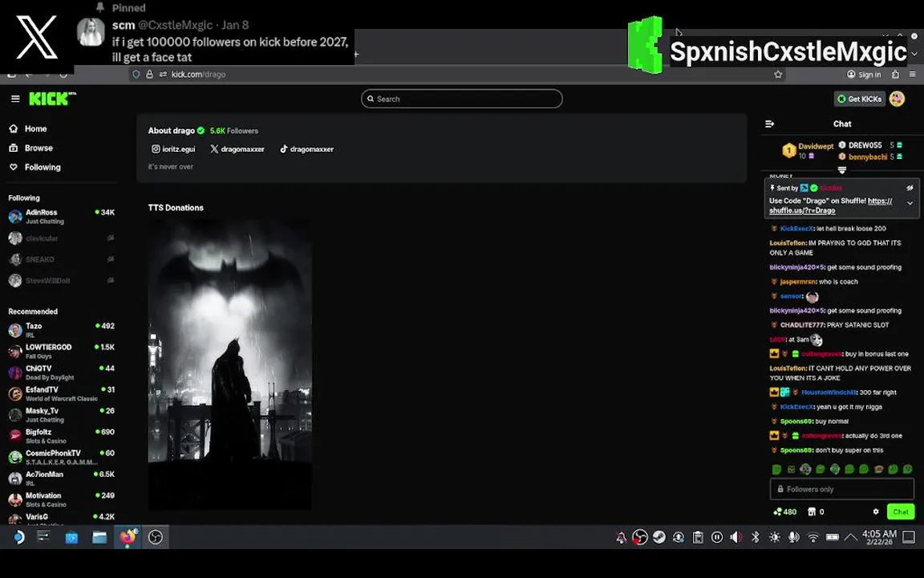The image size is (924, 578).
Task: Click the Followers only chat input
Action: click(x=841, y=489)
